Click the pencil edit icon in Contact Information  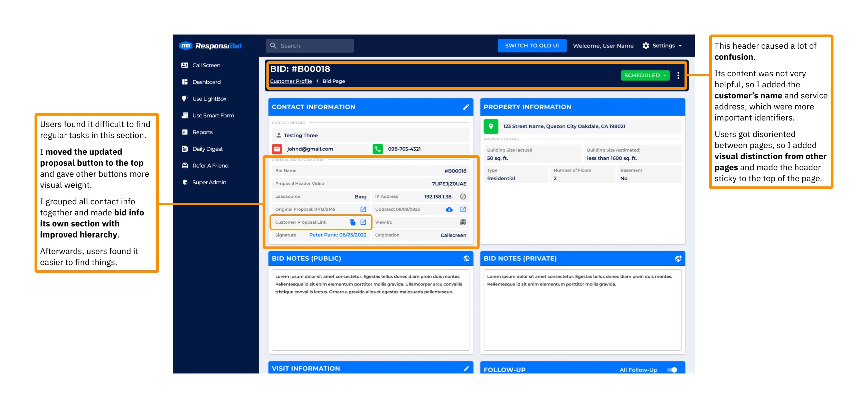pos(466,107)
